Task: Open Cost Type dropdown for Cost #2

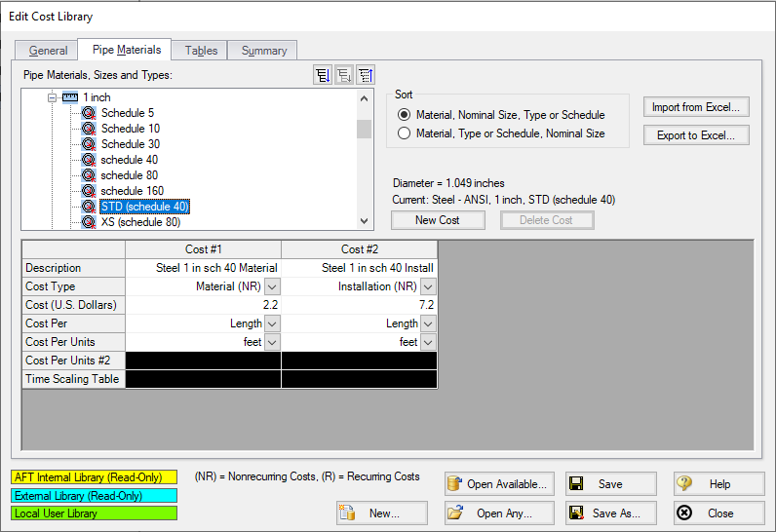Action: point(429,286)
